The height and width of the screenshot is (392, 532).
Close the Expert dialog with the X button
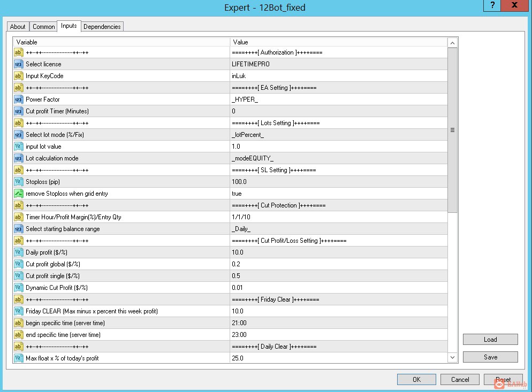pos(514,5)
